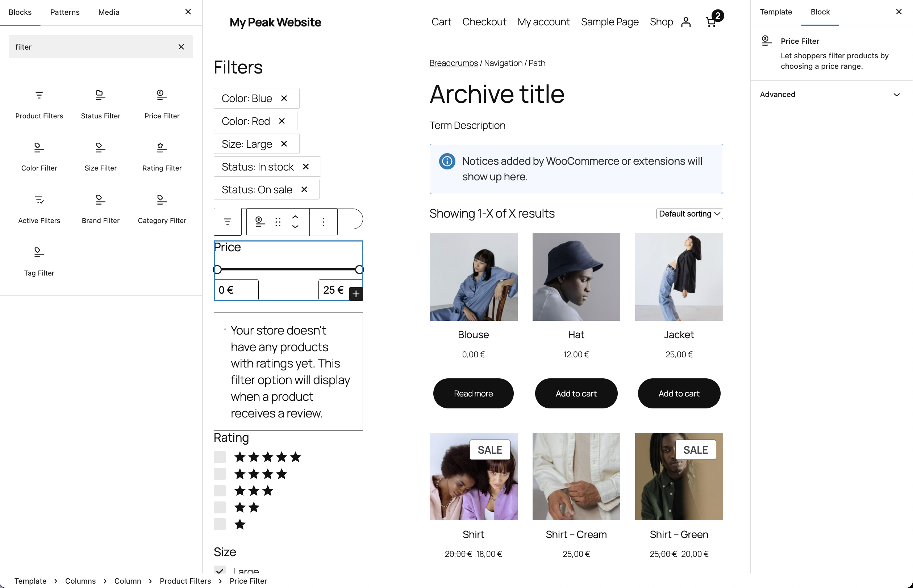Open the Checkout navigation link

(484, 22)
